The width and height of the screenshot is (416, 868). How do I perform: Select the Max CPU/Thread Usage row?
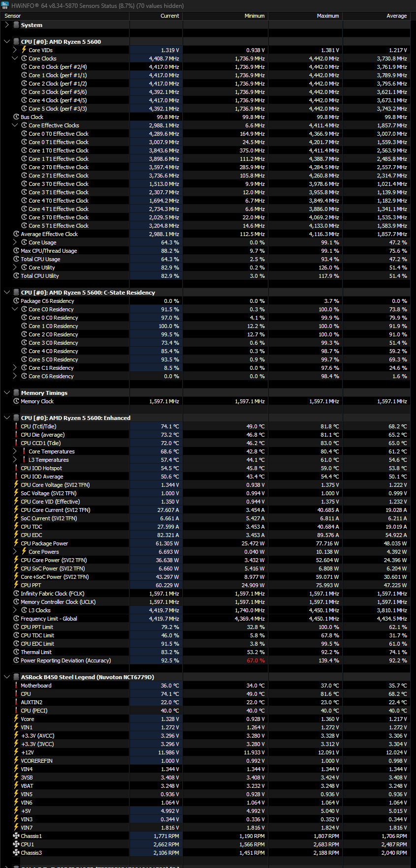(x=205, y=250)
